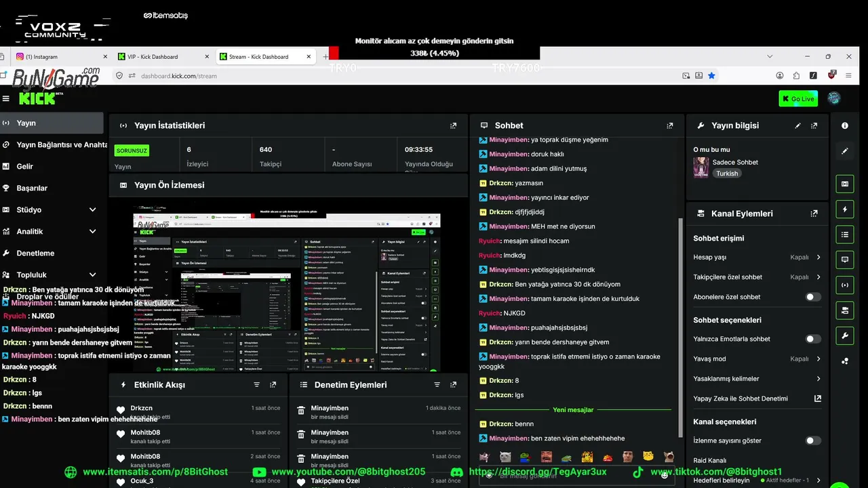The width and height of the screenshot is (868, 488).
Task: Toggle Abonelere özel sohbet switch
Action: [x=813, y=297]
